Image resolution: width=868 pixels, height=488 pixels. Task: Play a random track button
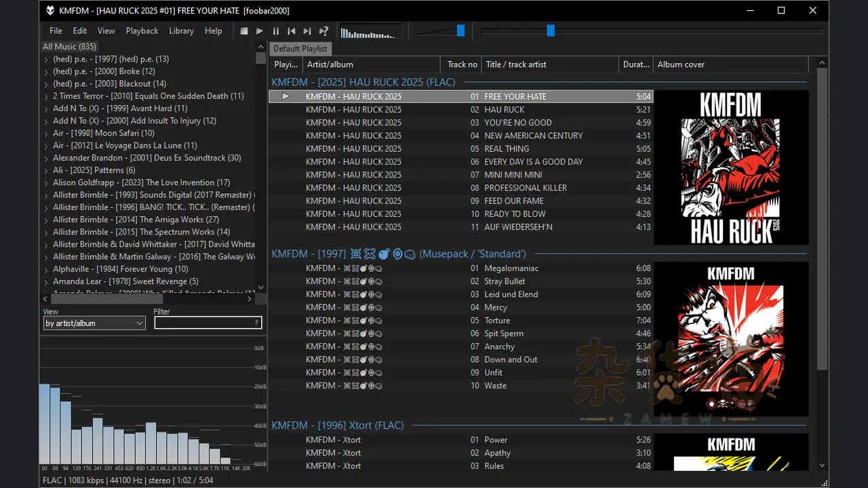(x=323, y=30)
